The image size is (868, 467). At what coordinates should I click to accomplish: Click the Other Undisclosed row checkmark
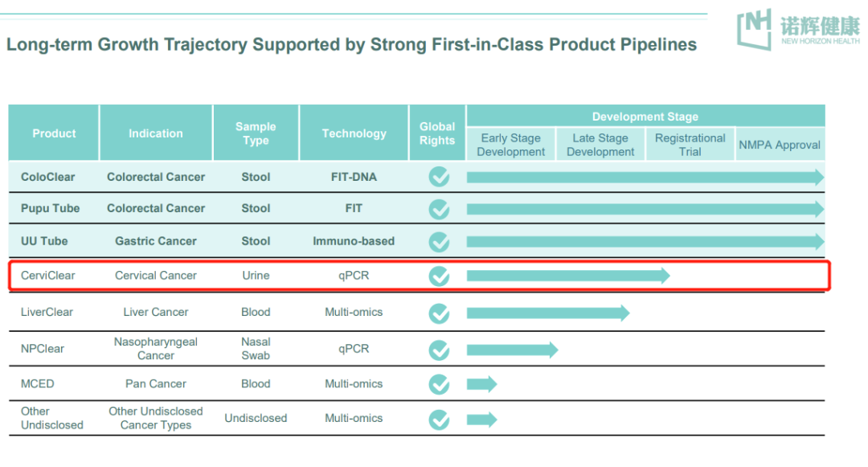tap(439, 420)
